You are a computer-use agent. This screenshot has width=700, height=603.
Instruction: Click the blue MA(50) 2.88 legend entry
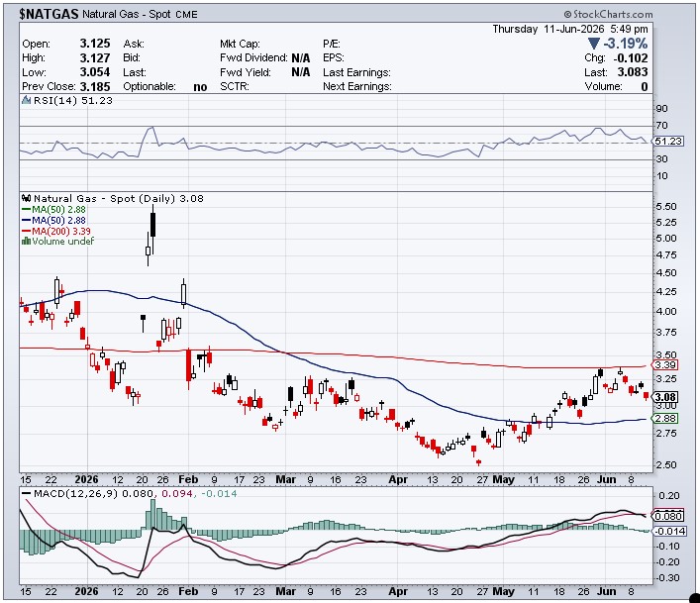click(53, 220)
